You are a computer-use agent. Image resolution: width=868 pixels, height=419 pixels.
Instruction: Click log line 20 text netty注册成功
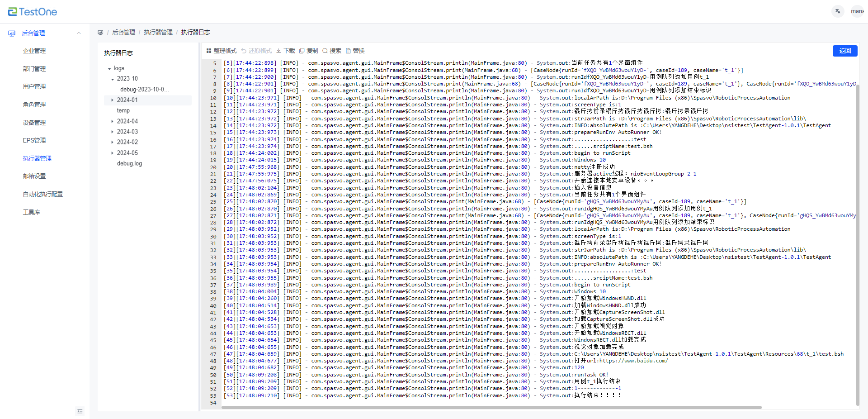[x=594, y=167]
